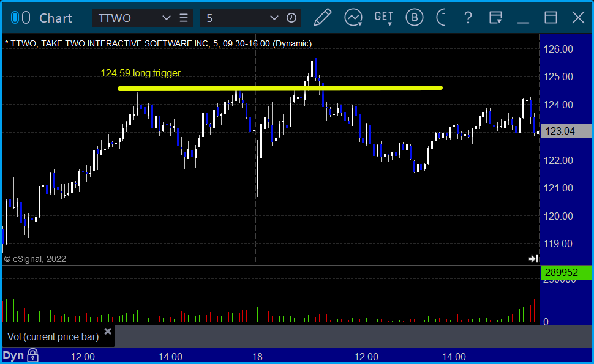Expand the interval dropdown arrow
Image resolution: width=594 pixels, height=364 pixels.
(x=274, y=18)
